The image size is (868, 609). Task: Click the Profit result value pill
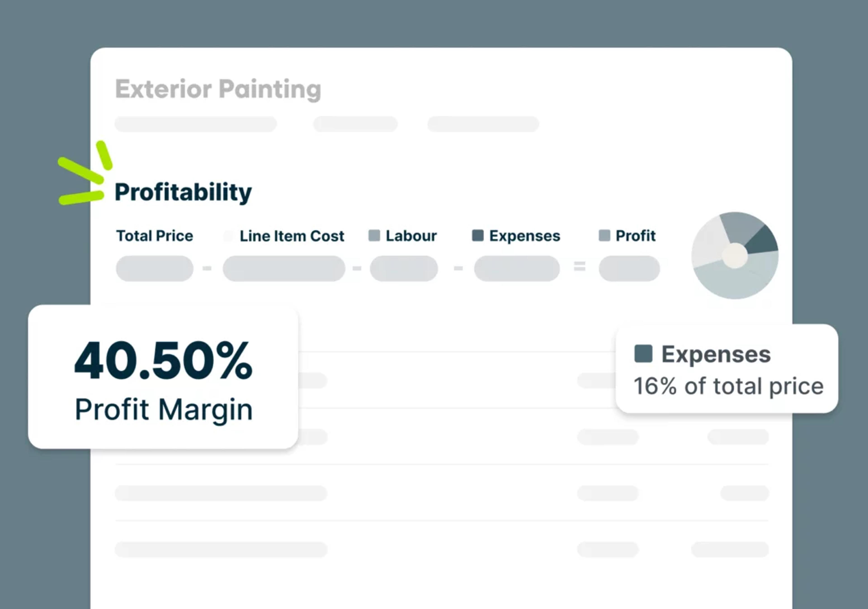pyautogui.click(x=629, y=268)
